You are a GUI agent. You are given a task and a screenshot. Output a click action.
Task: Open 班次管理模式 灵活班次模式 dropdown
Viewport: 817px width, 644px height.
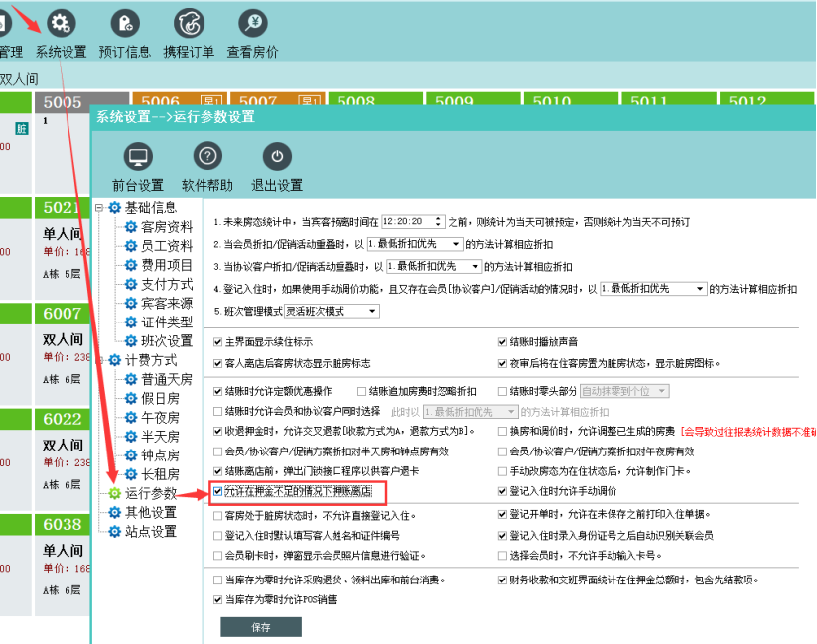click(x=332, y=311)
